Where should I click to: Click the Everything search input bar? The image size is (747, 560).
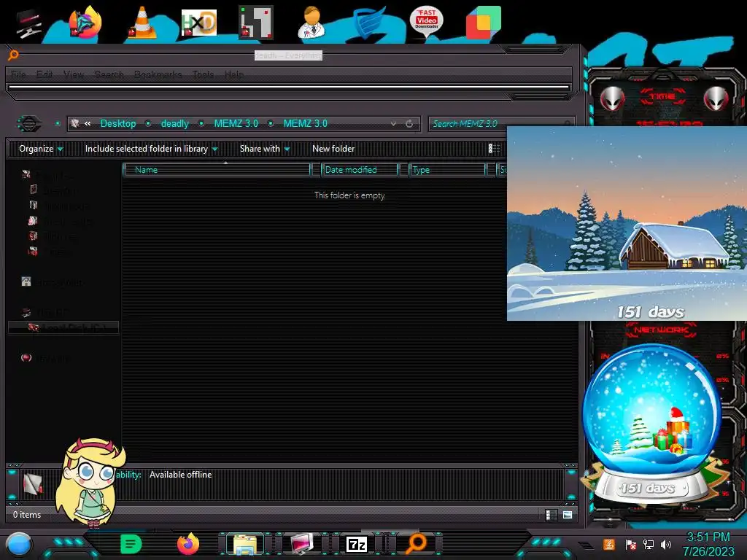(289, 87)
